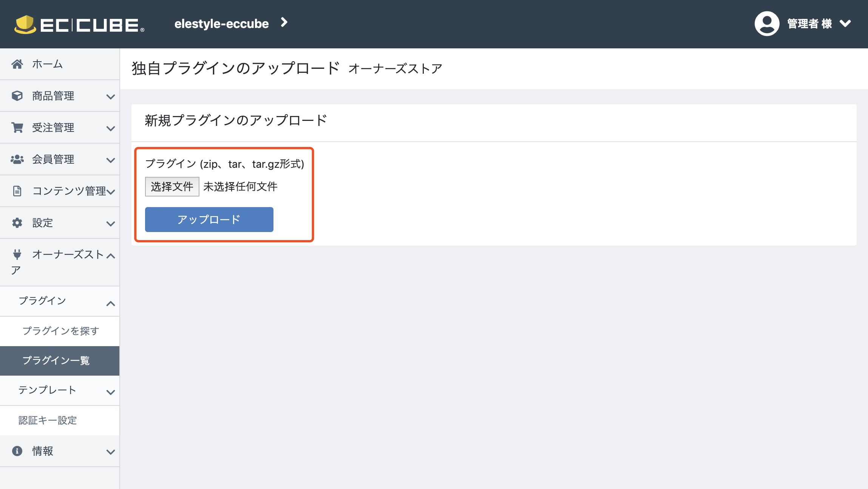
Task: Click the shopping cart order icon
Action: [x=17, y=128]
